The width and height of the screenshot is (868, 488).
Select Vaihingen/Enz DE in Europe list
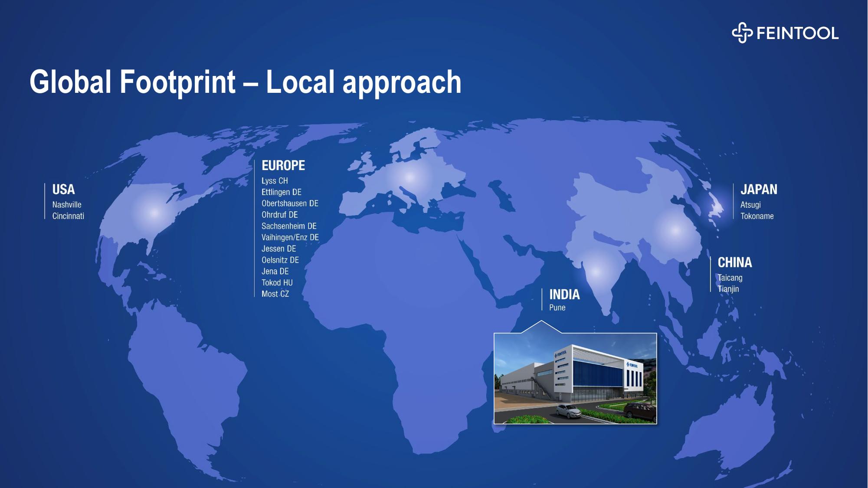click(x=290, y=237)
